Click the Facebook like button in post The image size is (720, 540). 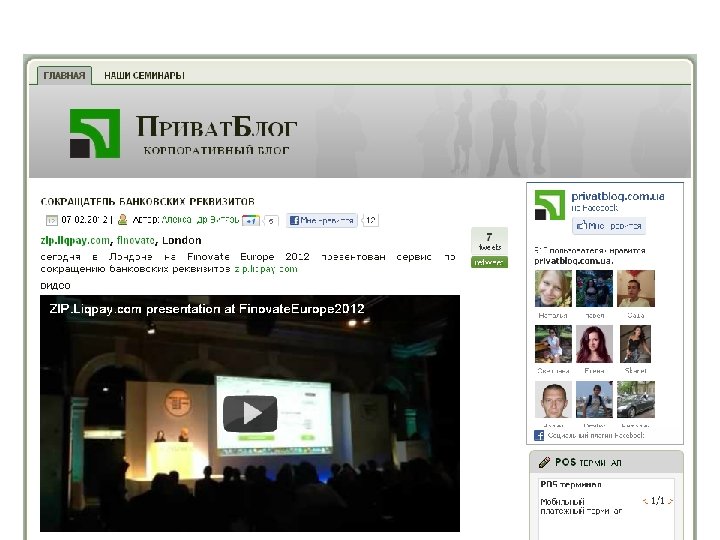tap(322, 220)
